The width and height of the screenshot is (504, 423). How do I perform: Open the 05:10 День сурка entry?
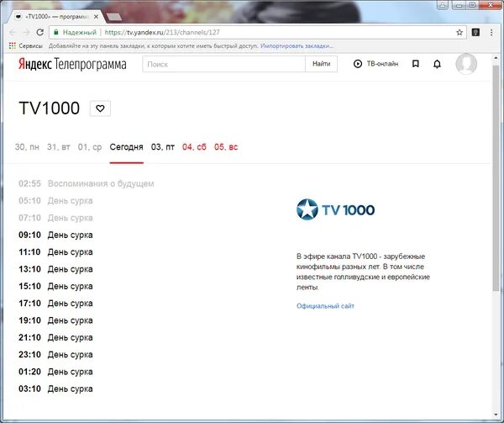(55, 201)
